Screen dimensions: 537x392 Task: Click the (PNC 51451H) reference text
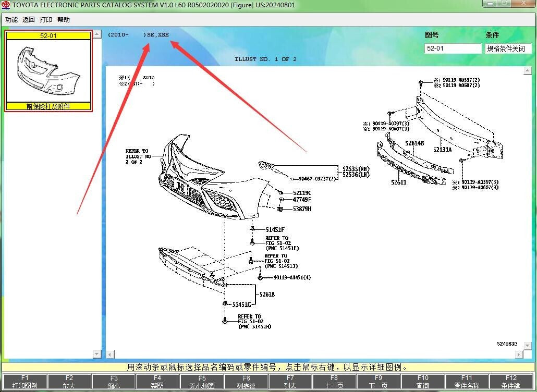point(254,327)
